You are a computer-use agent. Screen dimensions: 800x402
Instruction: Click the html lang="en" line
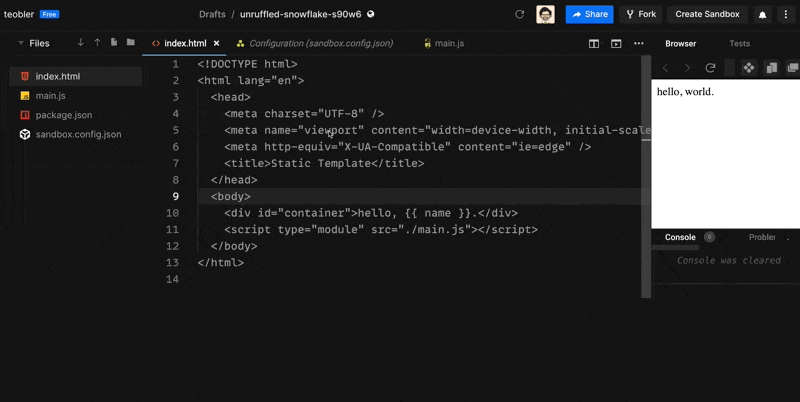pyautogui.click(x=251, y=81)
